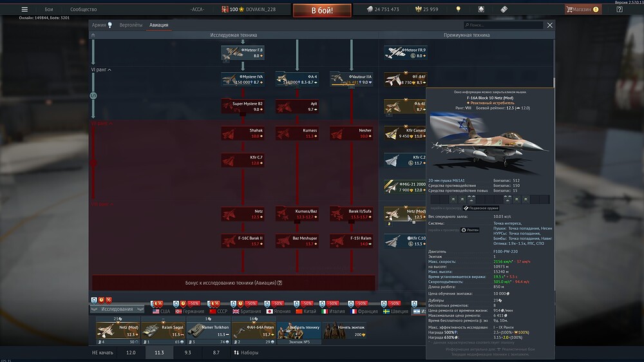Open the research bonus help question mark
Viewport: 644px width, 362px height.
(x=279, y=283)
